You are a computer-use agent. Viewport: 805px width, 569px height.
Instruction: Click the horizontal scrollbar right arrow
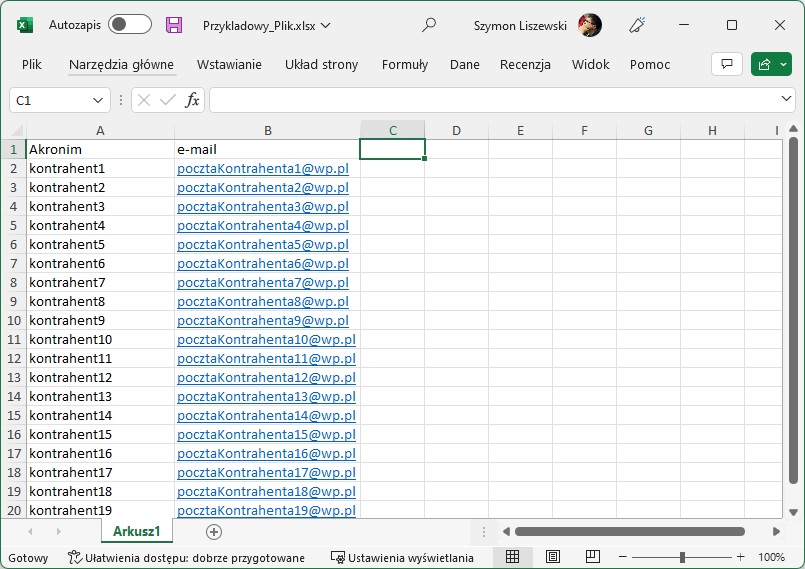tap(776, 532)
